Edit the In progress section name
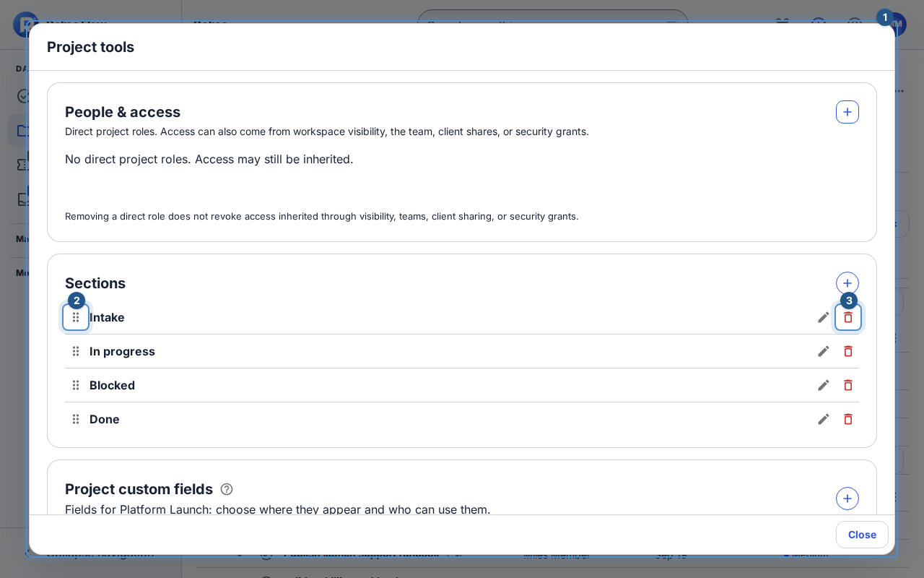The image size is (924, 578). 824,351
